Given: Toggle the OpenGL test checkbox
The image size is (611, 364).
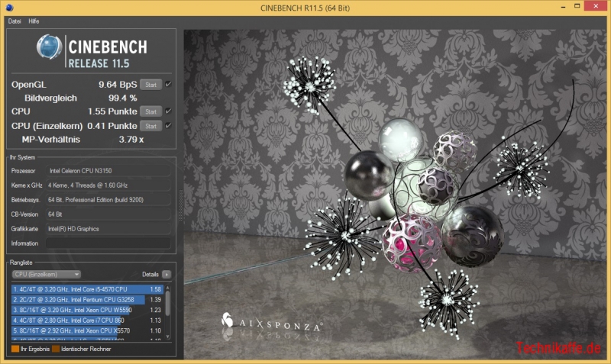Looking at the screenshot, I should [x=168, y=84].
